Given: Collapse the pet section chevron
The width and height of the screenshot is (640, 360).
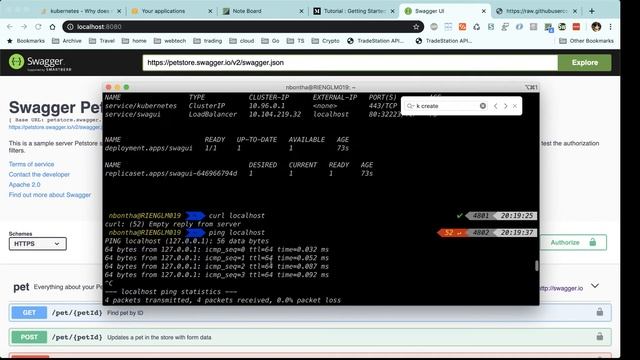Looking at the screenshot, I should 595,286.
